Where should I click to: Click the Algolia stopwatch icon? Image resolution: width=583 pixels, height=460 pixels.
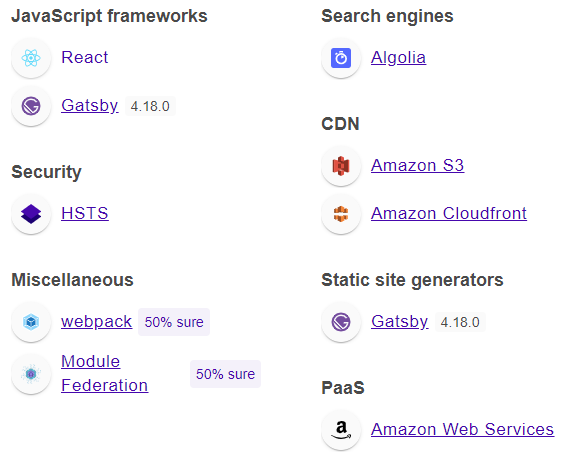(x=341, y=58)
